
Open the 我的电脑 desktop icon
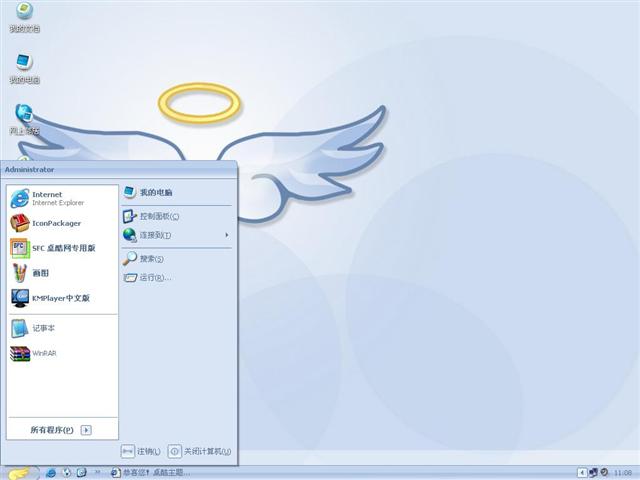(24, 69)
